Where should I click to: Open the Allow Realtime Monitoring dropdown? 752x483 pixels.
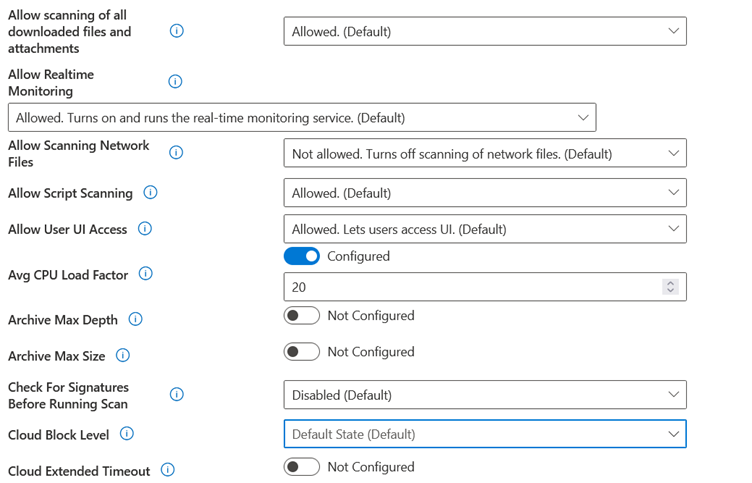click(302, 118)
